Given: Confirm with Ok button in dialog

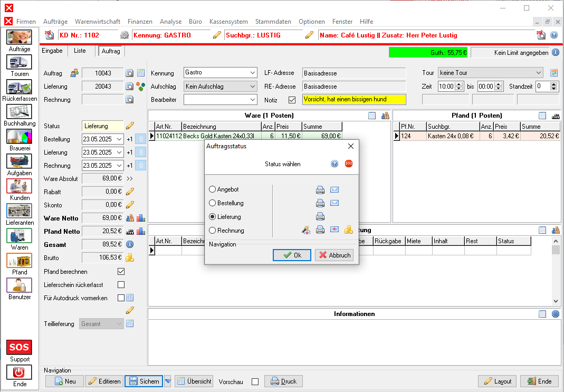Looking at the screenshot, I should click(x=292, y=255).
